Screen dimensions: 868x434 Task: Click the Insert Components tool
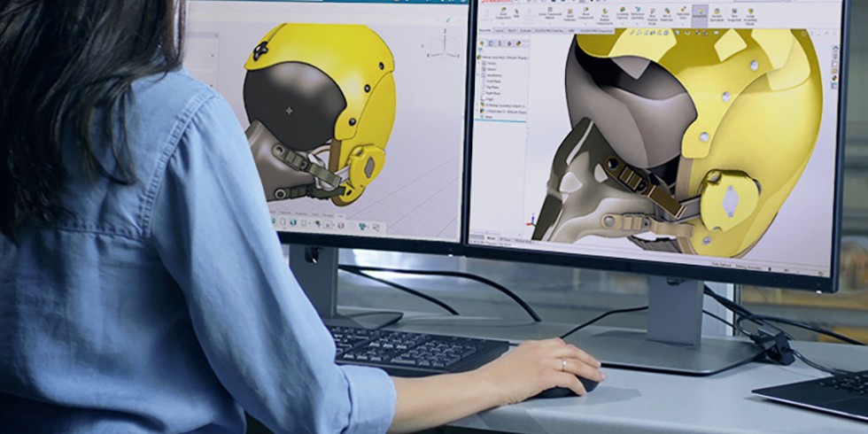click(x=503, y=13)
